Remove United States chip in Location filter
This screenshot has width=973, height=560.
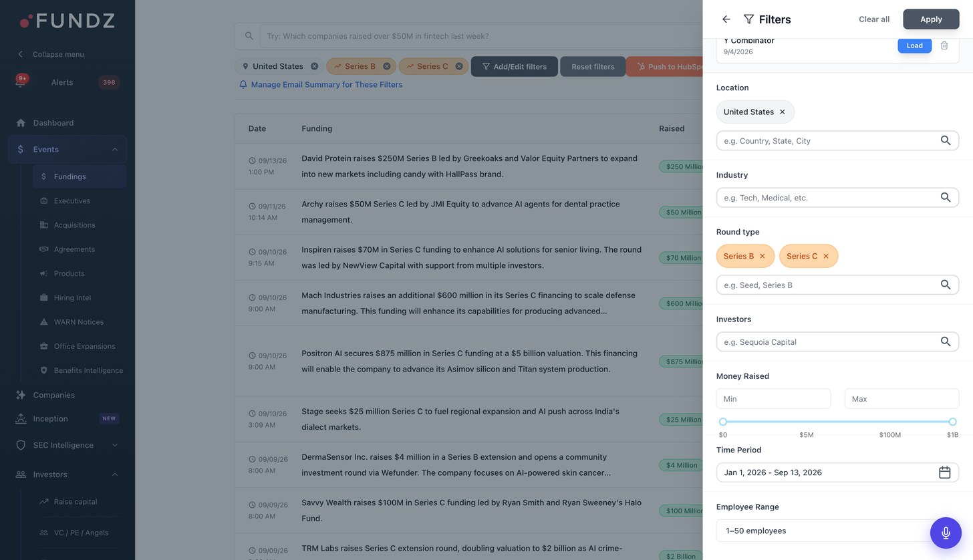(783, 112)
